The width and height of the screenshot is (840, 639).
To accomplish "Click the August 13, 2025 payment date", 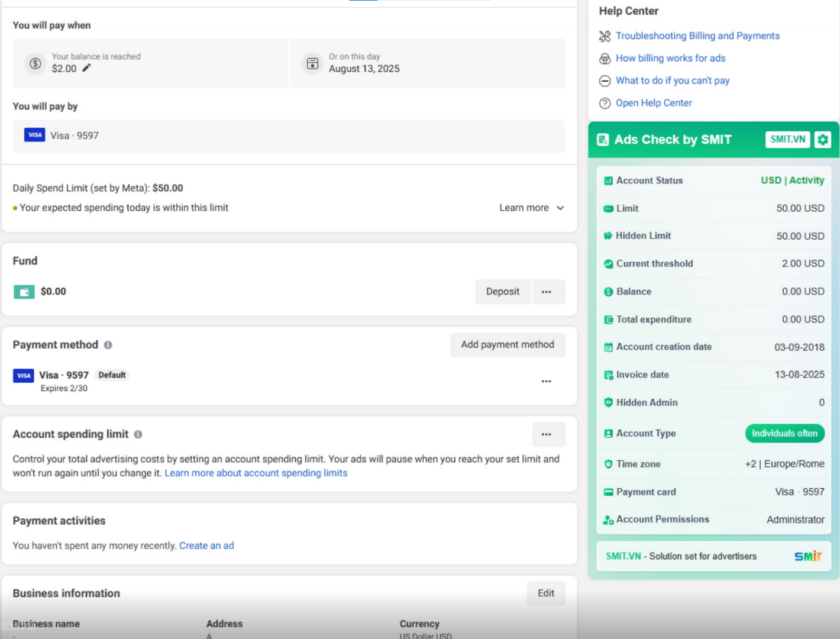I will point(364,69).
